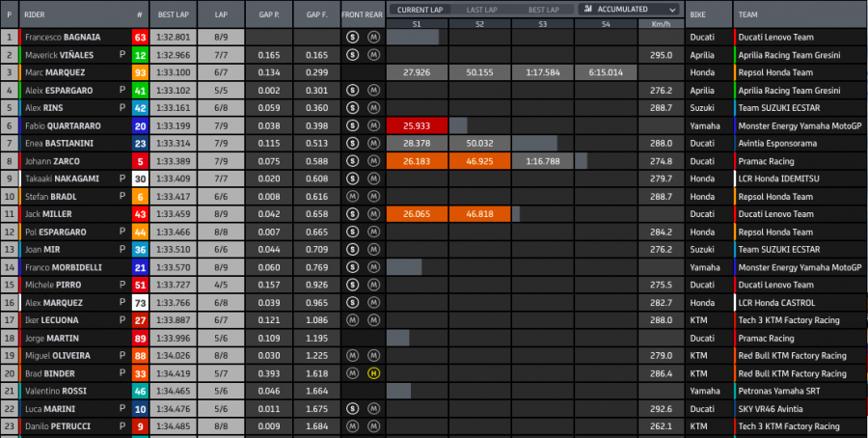This screenshot has width=868, height=438.
Task: Click the Km/h column header
Action: pyautogui.click(x=661, y=22)
